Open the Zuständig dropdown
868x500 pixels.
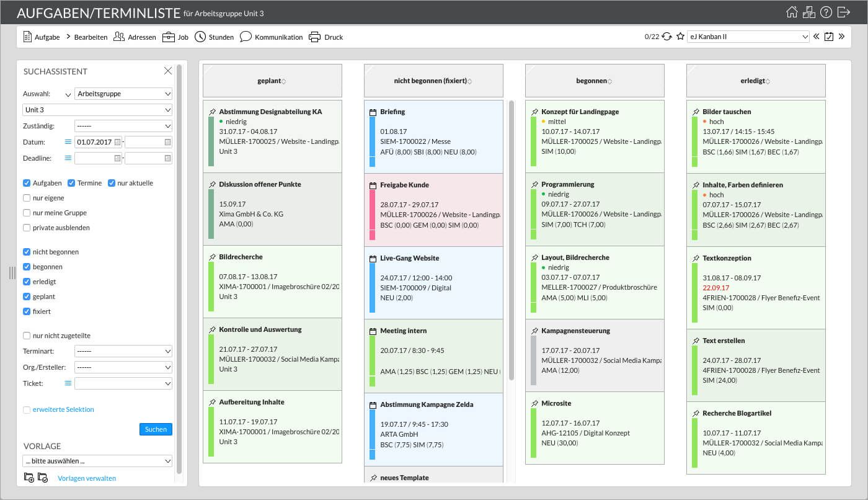click(123, 126)
